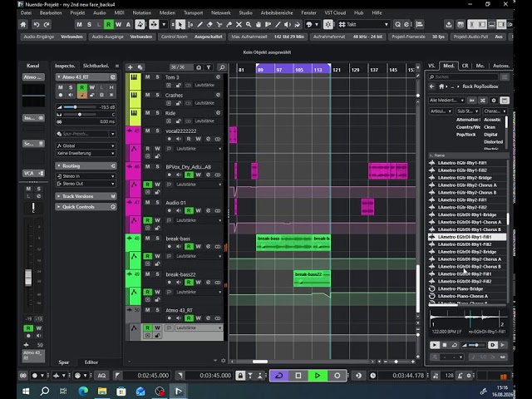The height and width of the screenshot is (399, 532).
Task: Open Stereo Out output routing dropdown
Action: point(86,184)
